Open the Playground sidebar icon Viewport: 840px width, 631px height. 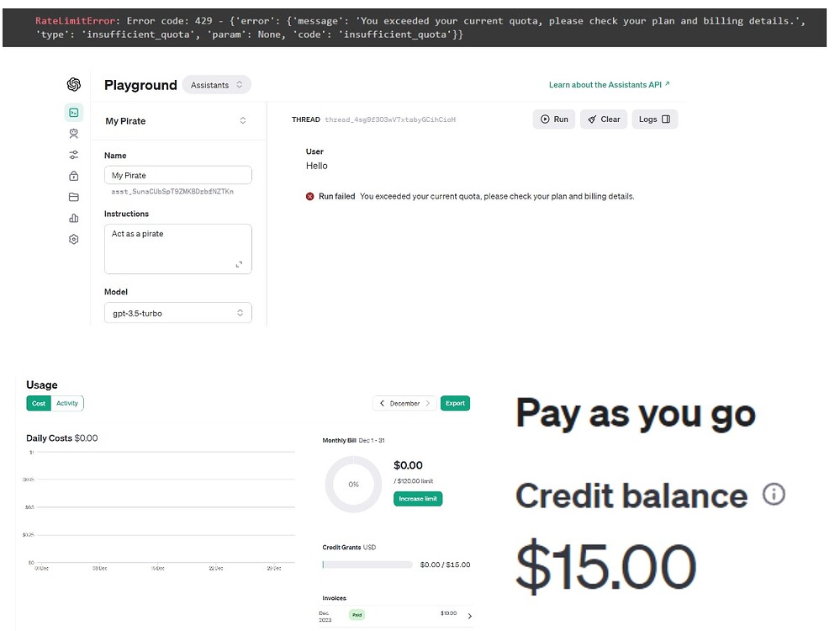74,113
